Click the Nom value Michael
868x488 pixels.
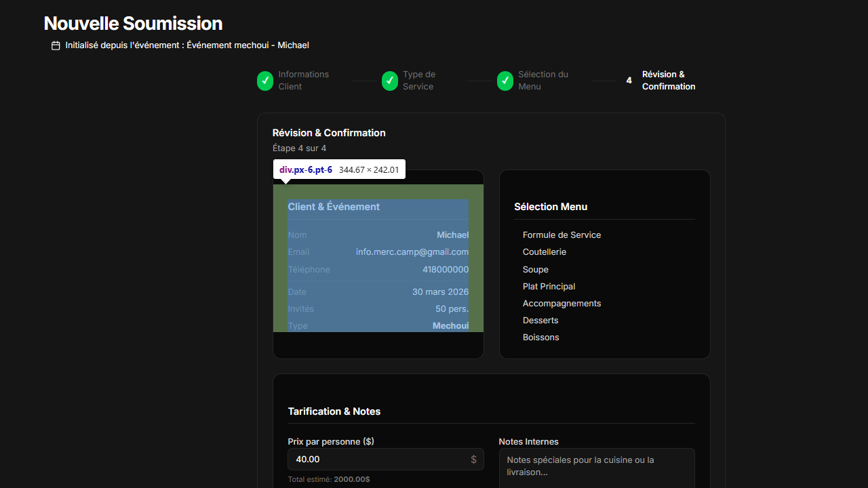click(452, 235)
